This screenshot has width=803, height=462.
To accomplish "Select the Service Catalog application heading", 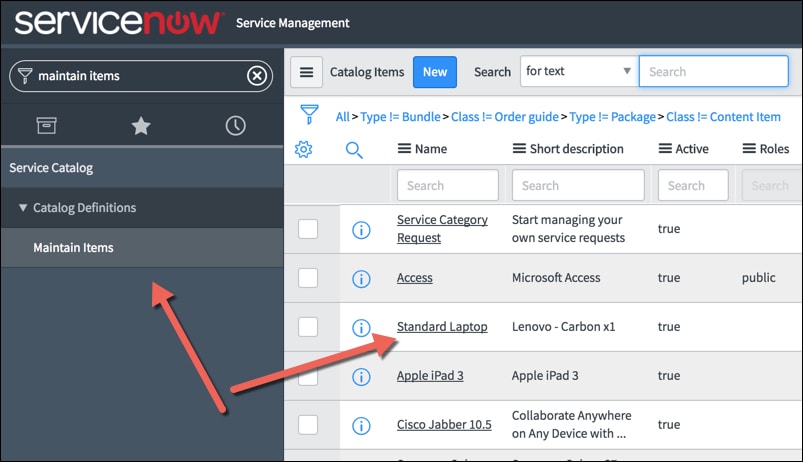I will 142,167.
